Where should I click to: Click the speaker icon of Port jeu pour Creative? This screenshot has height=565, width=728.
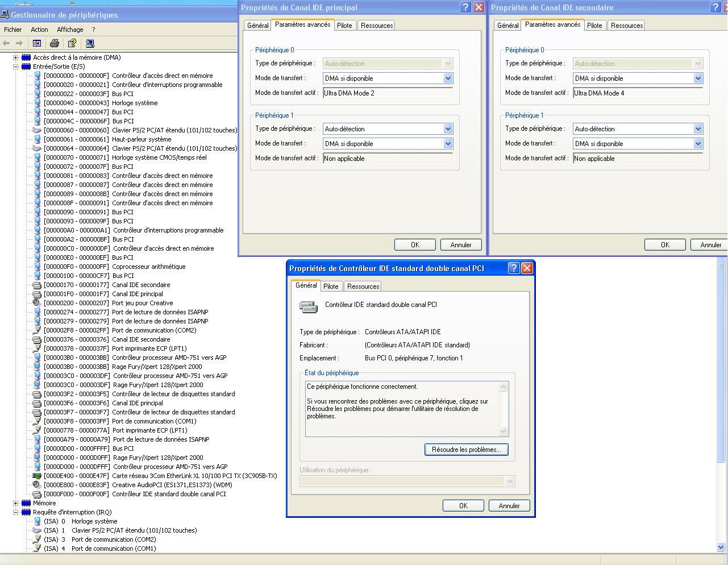coord(37,303)
